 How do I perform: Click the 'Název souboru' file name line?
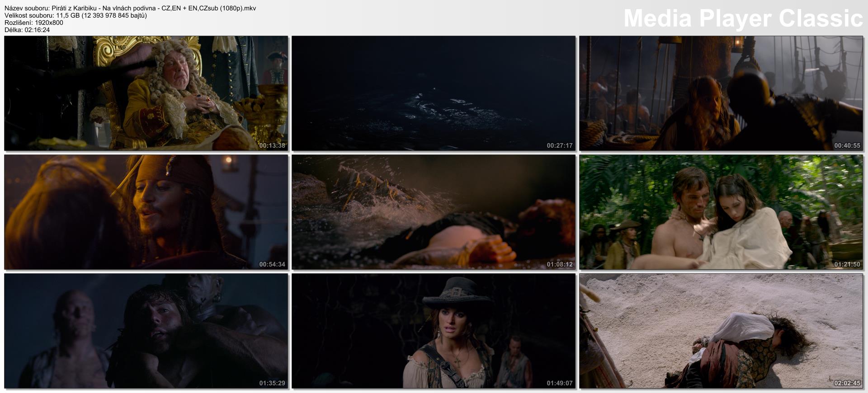[130, 8]
